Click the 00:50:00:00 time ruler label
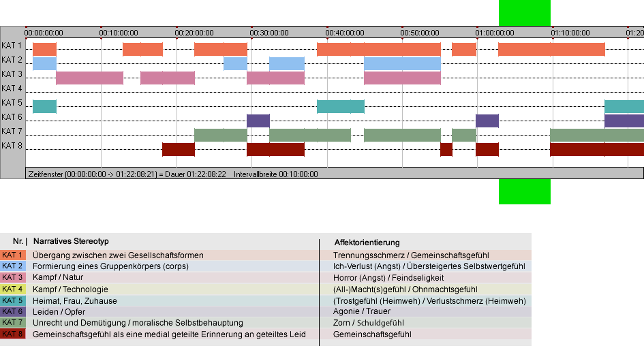Image resolution: width=644 pixels, height=361 pixels. point(420,33)
